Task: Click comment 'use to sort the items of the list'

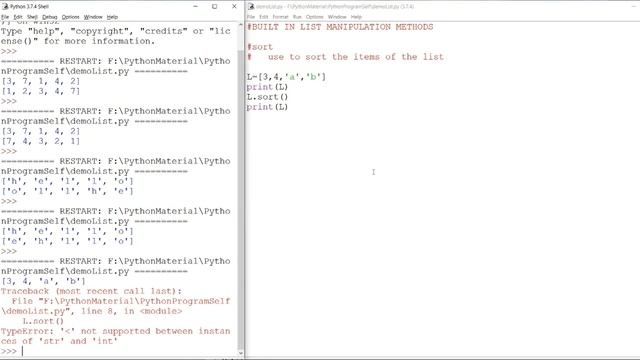Action: point(356,57)
